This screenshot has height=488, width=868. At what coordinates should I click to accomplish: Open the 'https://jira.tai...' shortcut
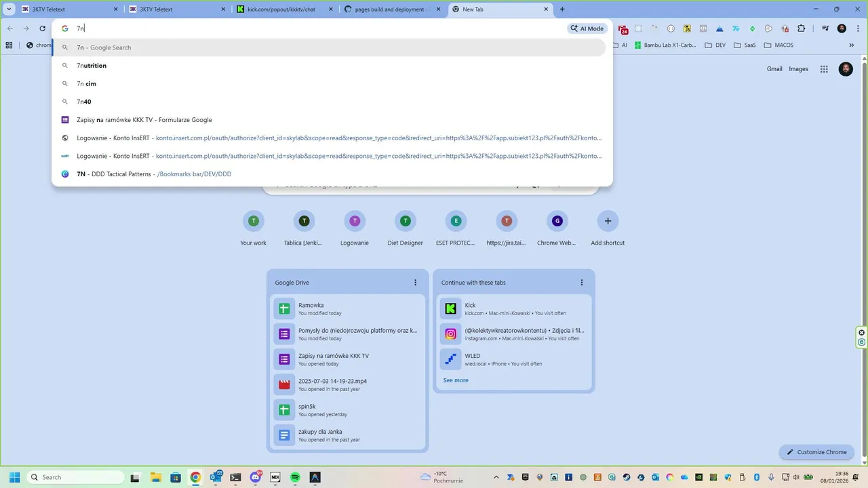click(x=506, y=228)
